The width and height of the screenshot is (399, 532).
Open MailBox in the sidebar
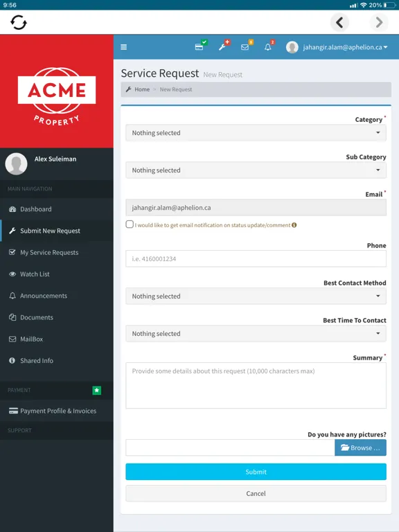[57, 339]
